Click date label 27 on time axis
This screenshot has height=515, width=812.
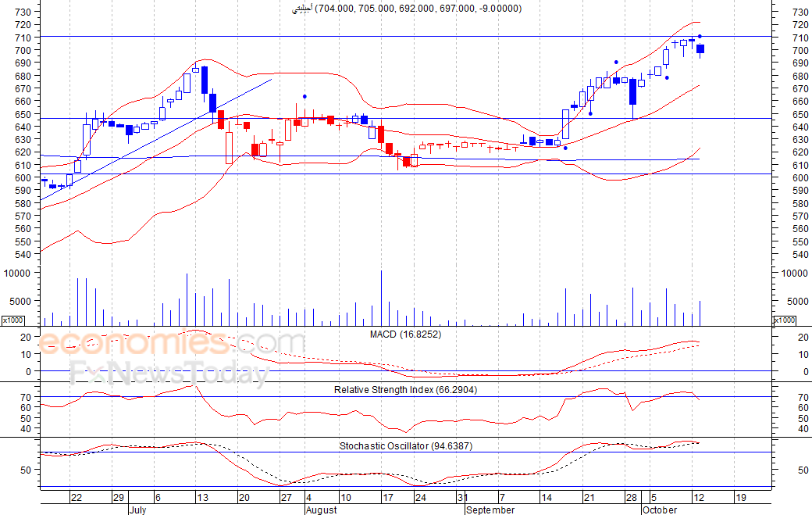tap(287, 497)
